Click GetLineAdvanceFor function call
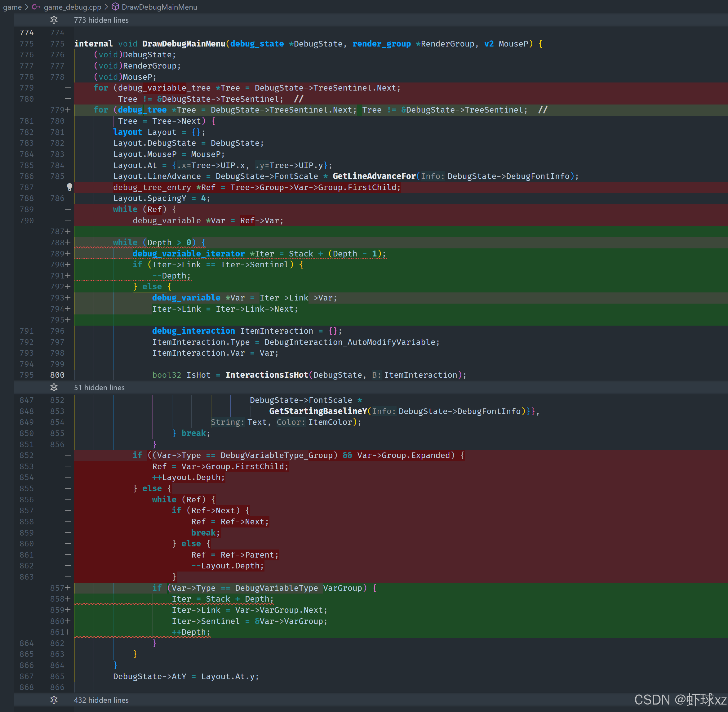 click(374, 176)
